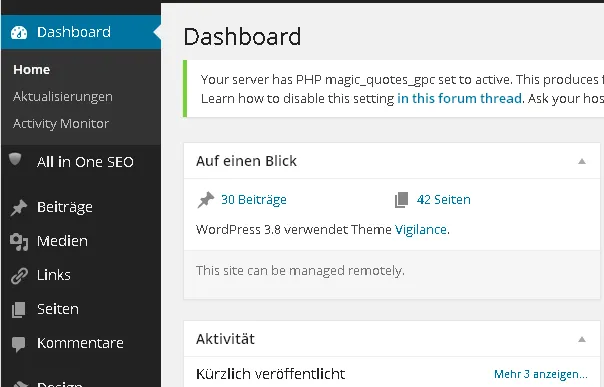
Task: Click the 'Auf einen Blick' widget title
Action: pyautogui.click(x=247, y=161)
